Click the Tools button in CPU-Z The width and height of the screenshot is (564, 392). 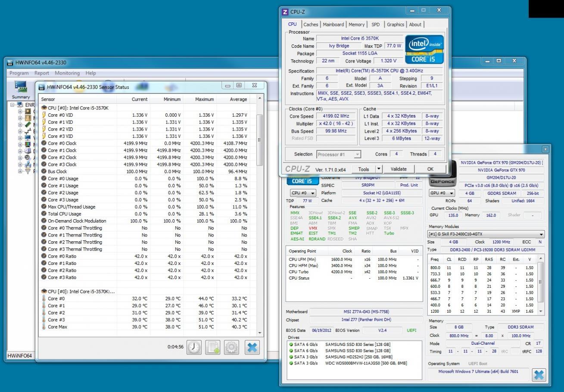click(x=363, y=169)
